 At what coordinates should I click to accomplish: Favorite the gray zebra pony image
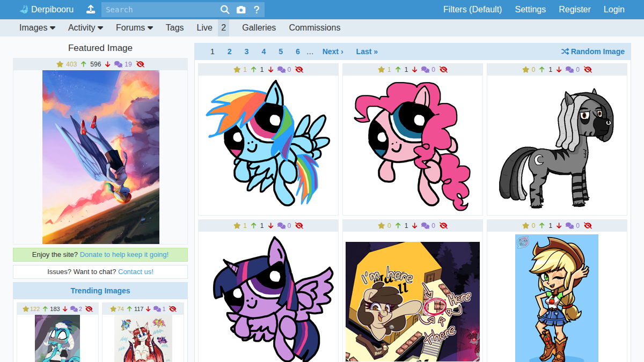tap(525, 70)
